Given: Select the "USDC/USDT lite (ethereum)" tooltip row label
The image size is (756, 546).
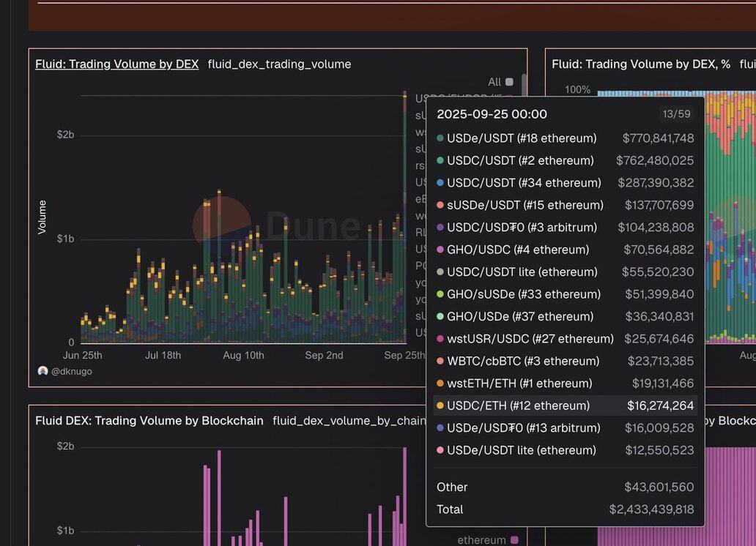Looking at the screenshot, I should tap(522, 272).
